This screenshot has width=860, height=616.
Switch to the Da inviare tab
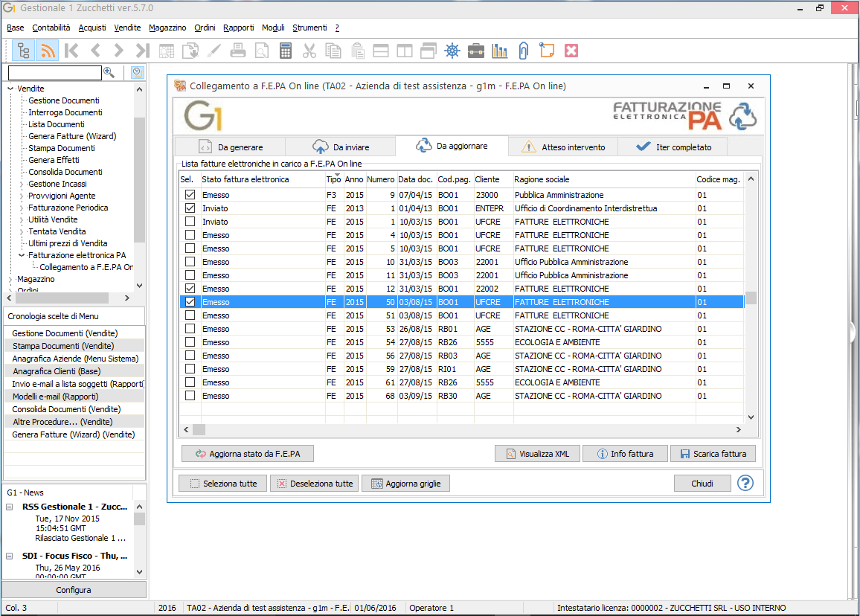click(341, 147)
